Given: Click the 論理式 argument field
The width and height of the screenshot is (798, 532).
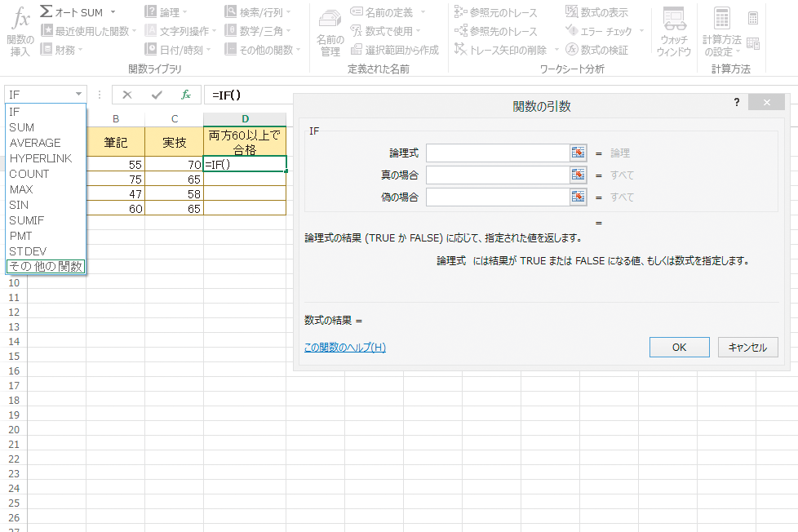Looking at the screenshot, I should [x=497, y=153].
